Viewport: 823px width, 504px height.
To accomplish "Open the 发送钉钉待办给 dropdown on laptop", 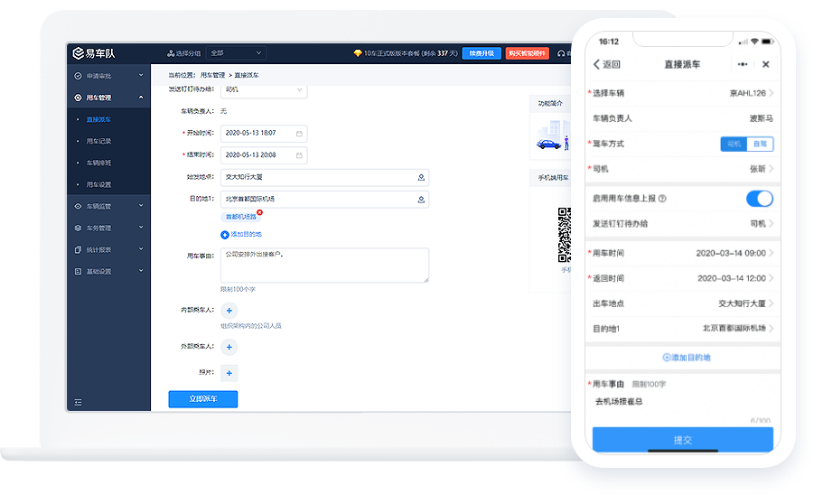I will point(264,90).
